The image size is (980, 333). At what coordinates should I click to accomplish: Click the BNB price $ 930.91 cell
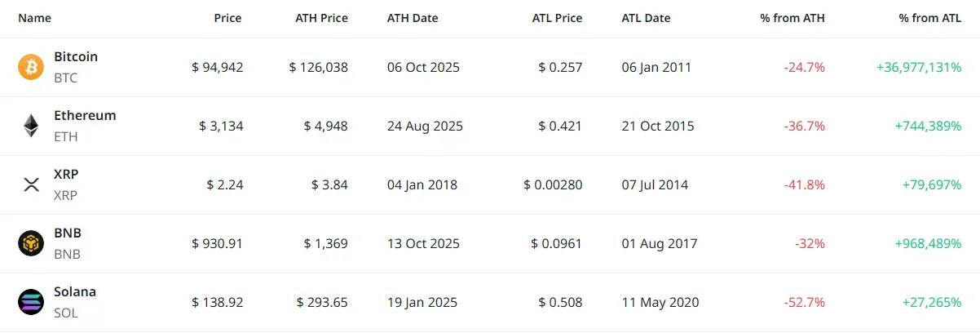[218, 243]
